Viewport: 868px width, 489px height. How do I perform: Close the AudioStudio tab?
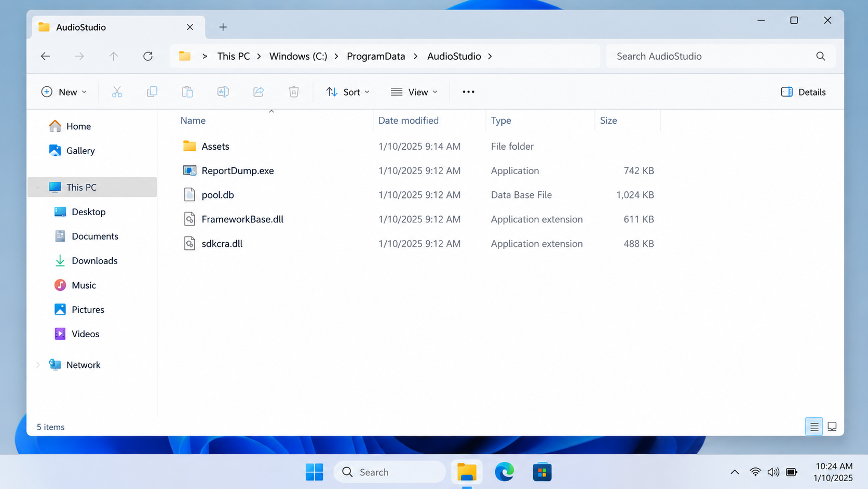pos(190,27)
